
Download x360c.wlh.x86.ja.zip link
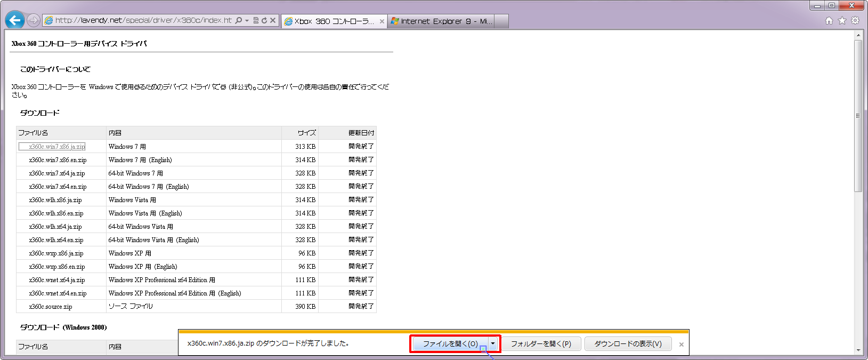coord(55,200)
